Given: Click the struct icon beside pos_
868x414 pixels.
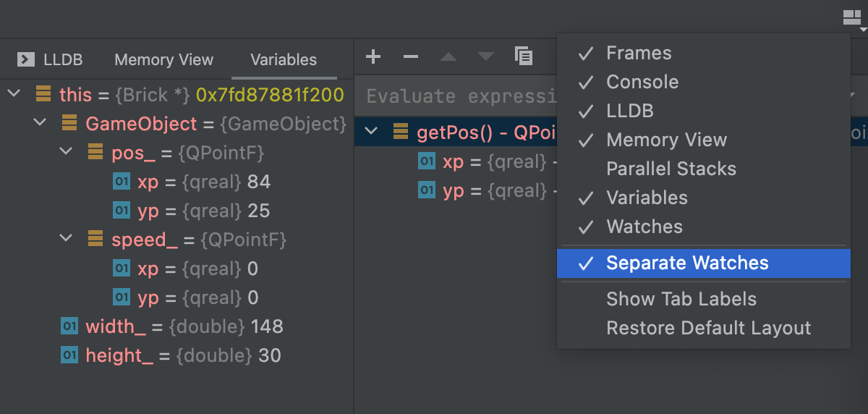Looking at the screenshot, I should pos(95,153).
